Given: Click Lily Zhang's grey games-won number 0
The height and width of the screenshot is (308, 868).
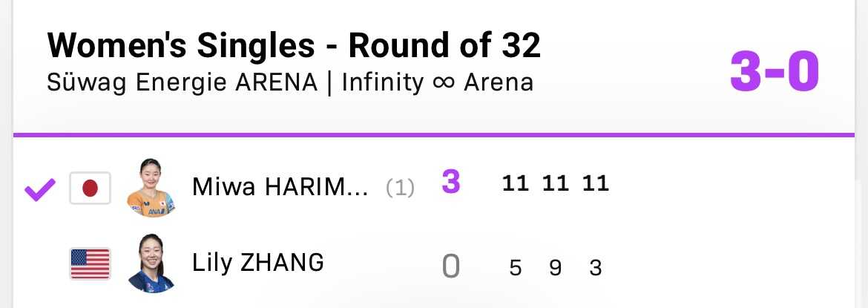Looking at the screenshot, I should click(x=451, y=266).
